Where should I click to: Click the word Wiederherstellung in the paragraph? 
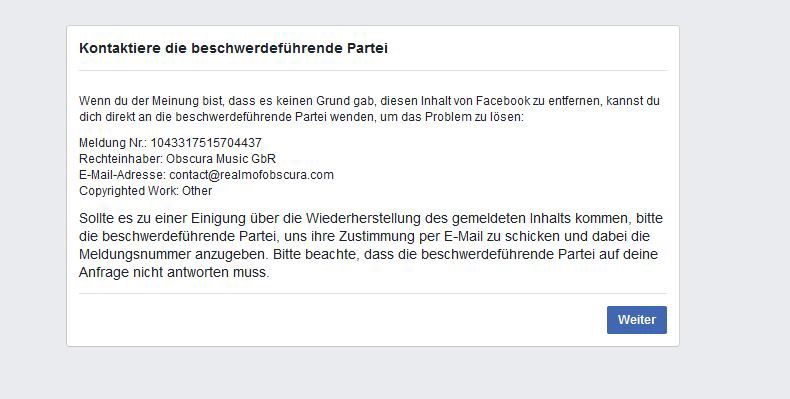tap(363, 219)
